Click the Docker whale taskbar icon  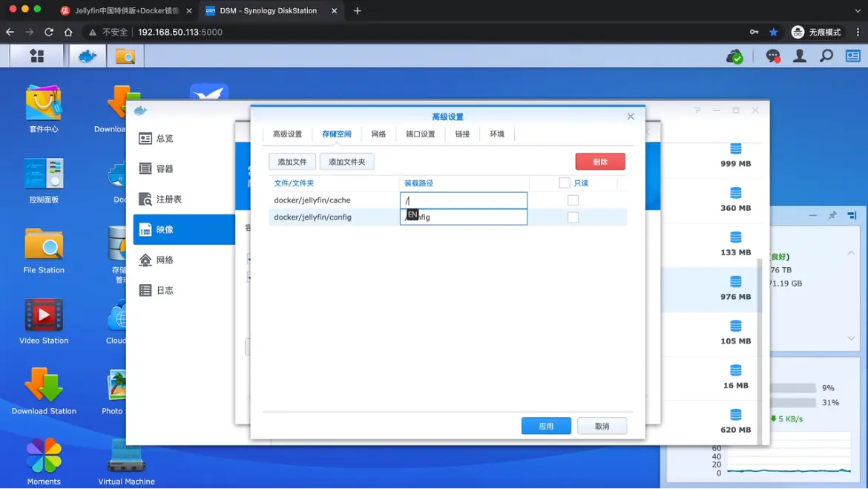pyautogui.click(x=88, y=56)
